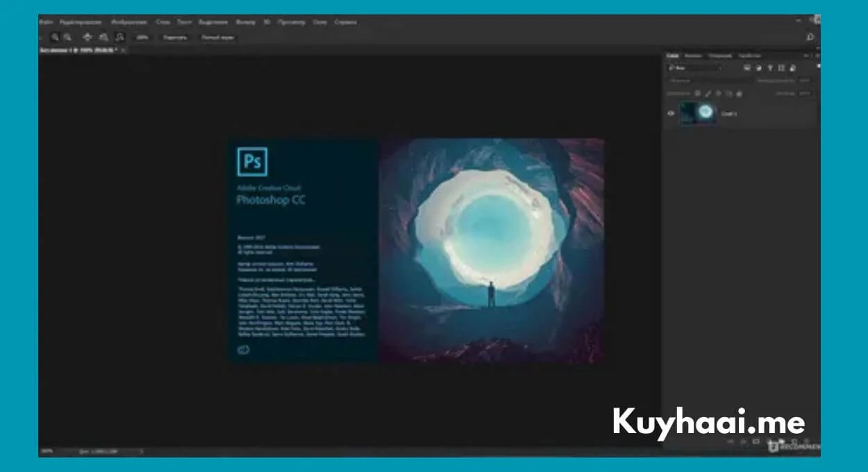Click the Photoshop CC text on canvas
This screenshot has width=868, height=472.
[271, 200]
